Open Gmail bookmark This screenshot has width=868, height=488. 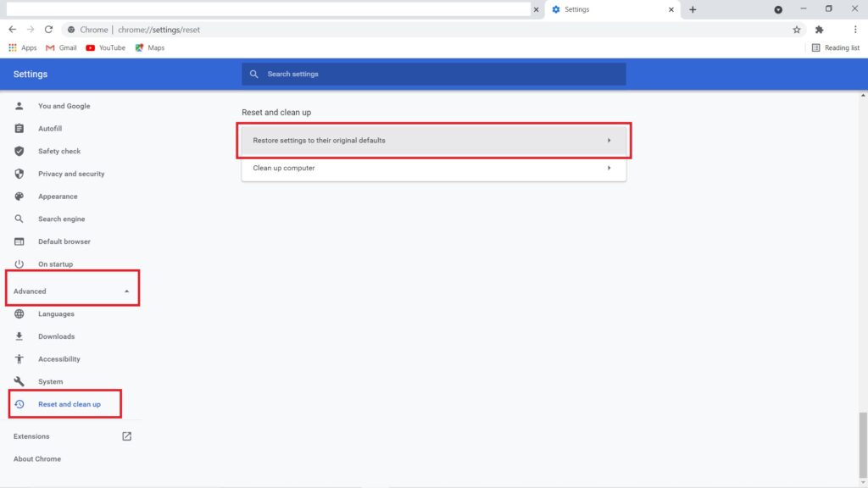(61, 47)
